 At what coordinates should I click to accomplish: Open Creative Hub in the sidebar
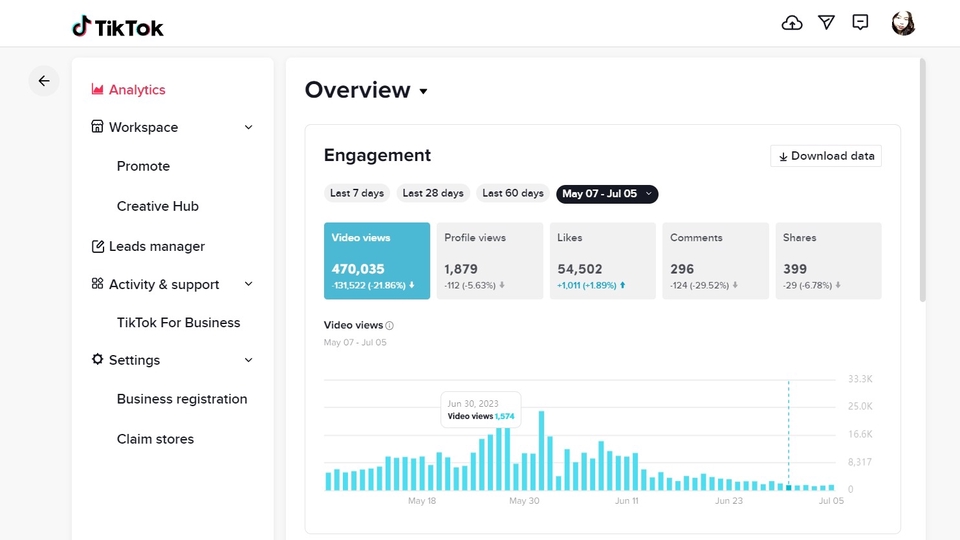click(x=157, y=206)
